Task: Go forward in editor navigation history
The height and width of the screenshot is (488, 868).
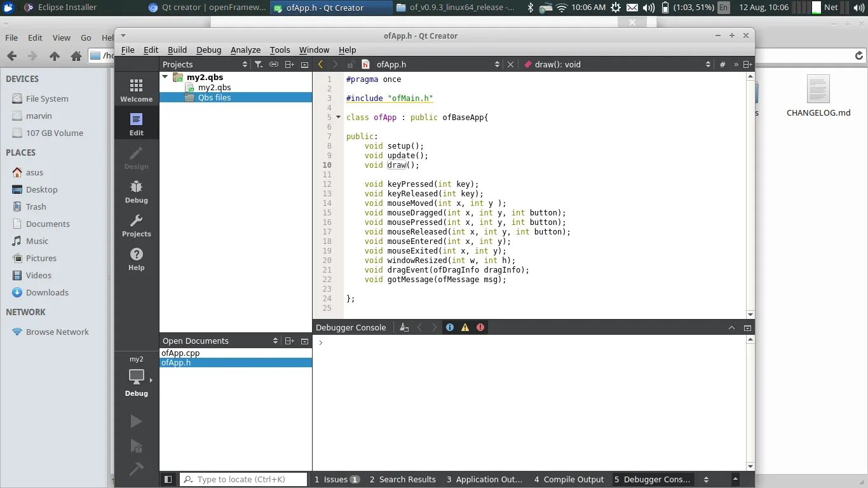Action: pyautogui.click(x=335, y=64)
